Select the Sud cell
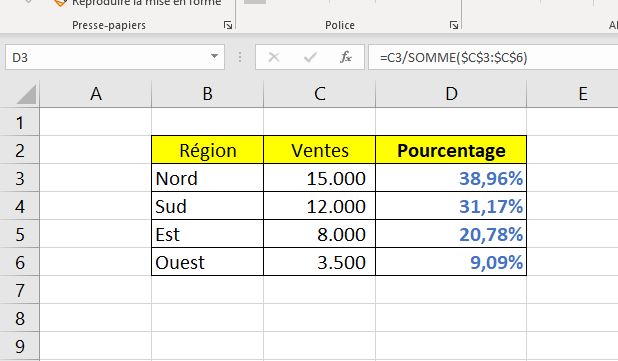This screenshot has height=361, width=618. pos(208,206)
